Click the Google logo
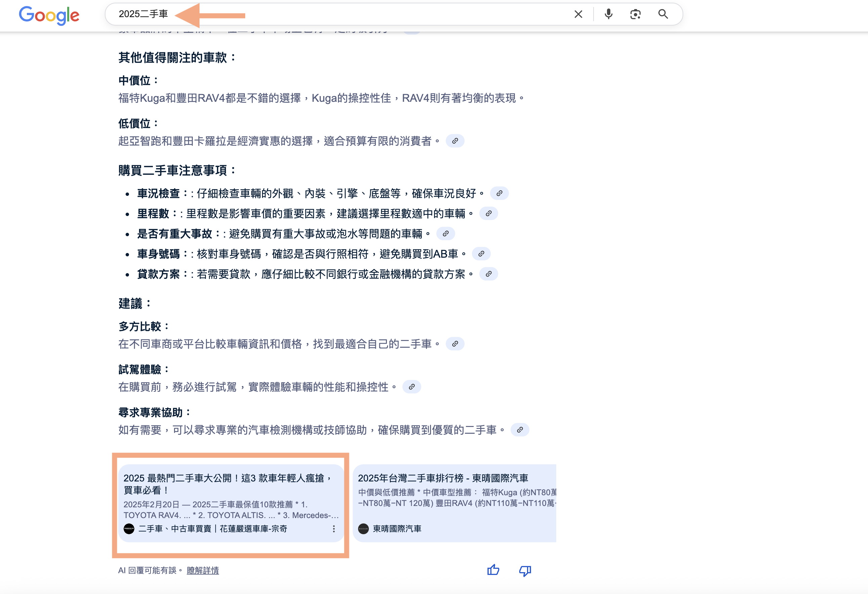The width and height of the screenshot is (868, 594). point(49,15)
